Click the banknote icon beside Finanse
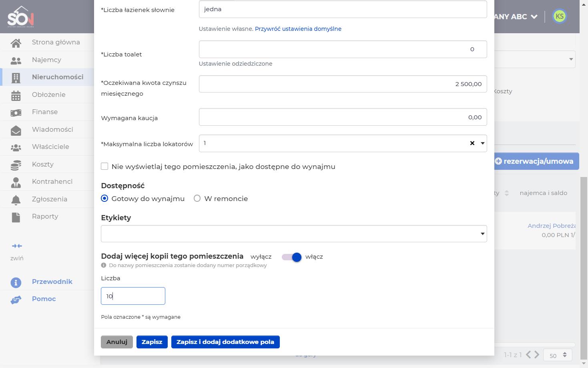The width and height of the screenshot is (588, 368). point(16,113)
